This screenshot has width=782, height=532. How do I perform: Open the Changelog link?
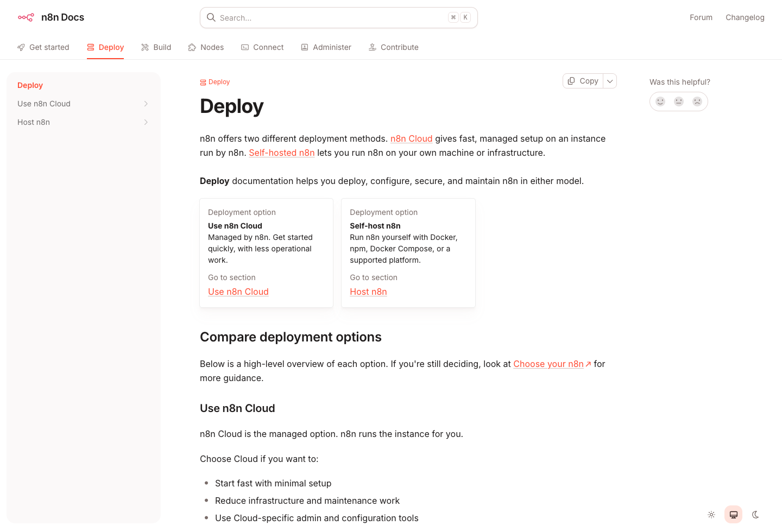[x=745, y=17]
